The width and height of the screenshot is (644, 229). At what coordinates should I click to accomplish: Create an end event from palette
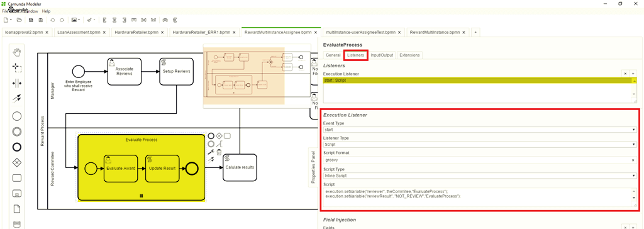click(x=17, y=147)
